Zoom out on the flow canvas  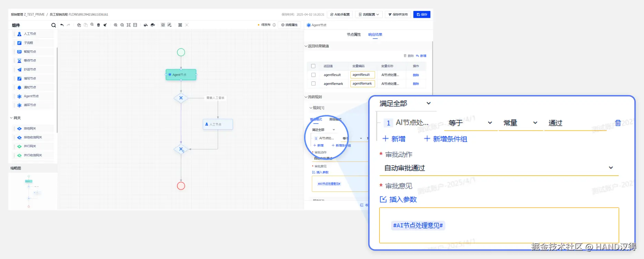pos(122,25)
